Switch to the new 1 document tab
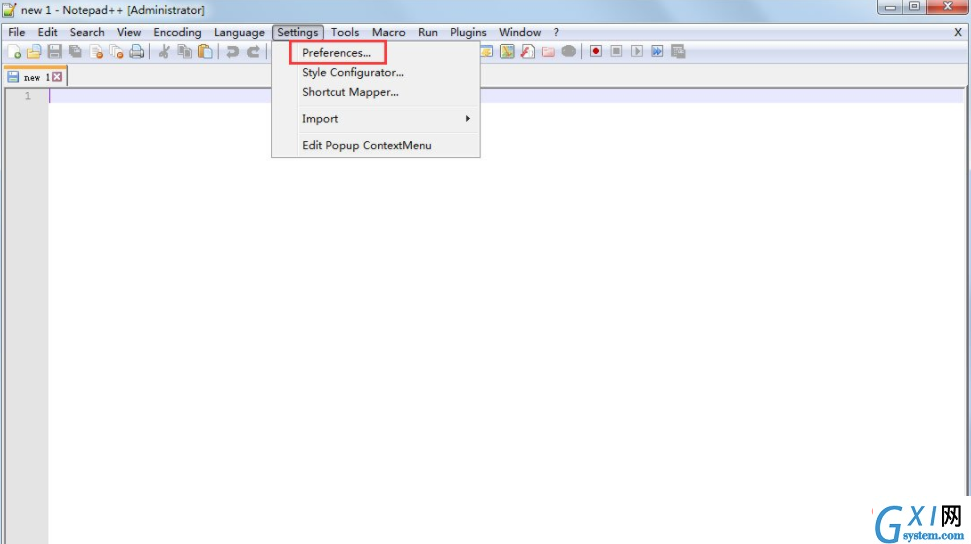 coord(35,77)
